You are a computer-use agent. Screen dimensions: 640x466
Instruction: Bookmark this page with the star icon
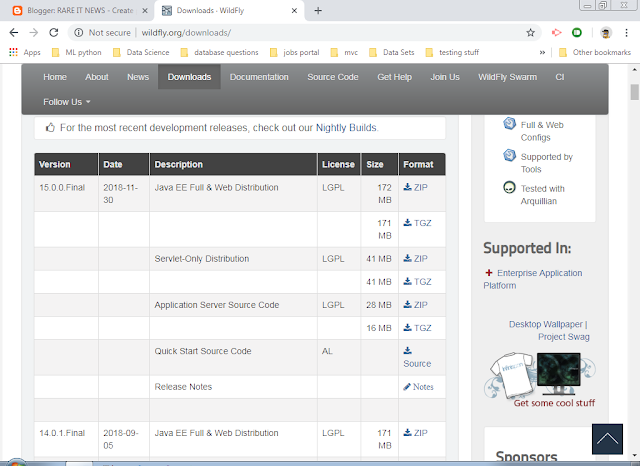pyautogui.click(x=530, y=33)
